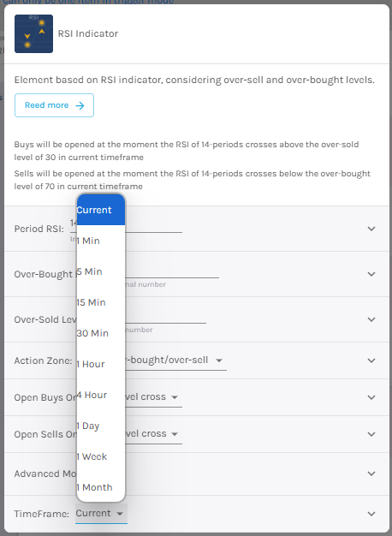Open the Action Zone dropdown arrow
Screen dimensions: 392x536
219,360
